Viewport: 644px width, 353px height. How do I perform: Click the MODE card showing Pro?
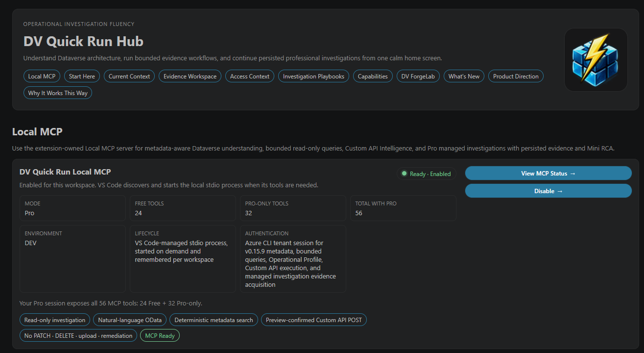pos(72,208)
